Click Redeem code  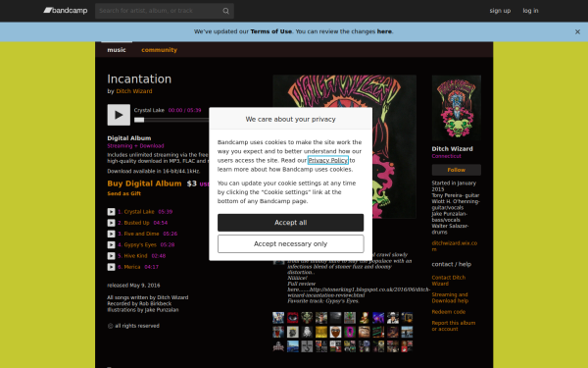coord(449,312)
